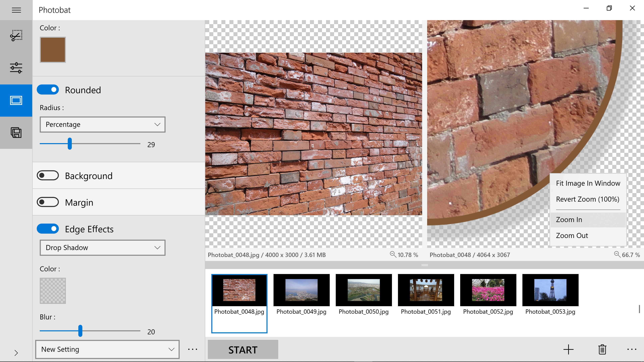Enable the Background toggle
Screen dimensions: 644x362
(48, 175)
